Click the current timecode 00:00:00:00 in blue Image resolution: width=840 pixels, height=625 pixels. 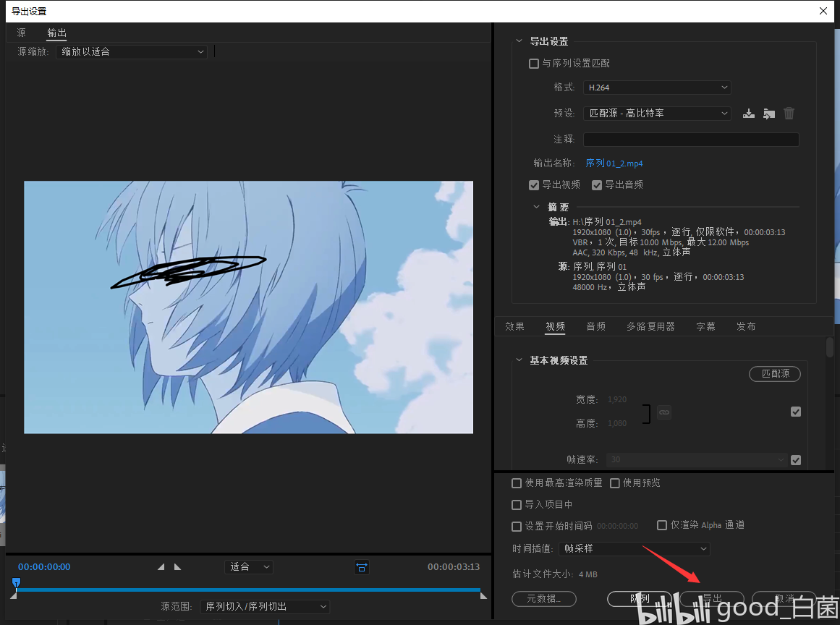(x=44, y=566)
